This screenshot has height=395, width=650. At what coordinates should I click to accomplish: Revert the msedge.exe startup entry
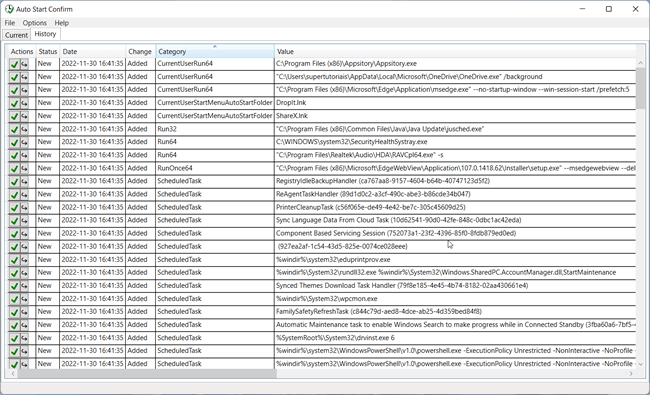pyautogui.click(x=24, y=90)
